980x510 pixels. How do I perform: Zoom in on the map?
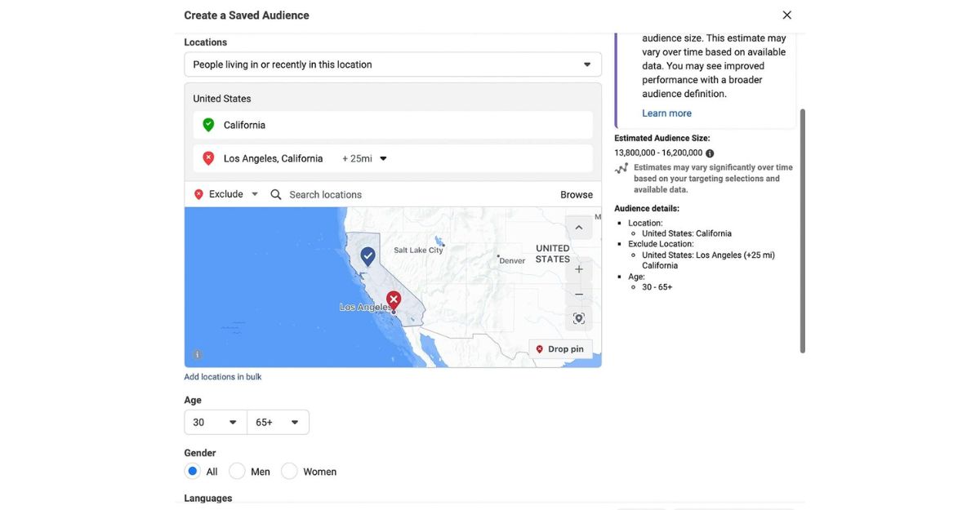coord(579,269)
